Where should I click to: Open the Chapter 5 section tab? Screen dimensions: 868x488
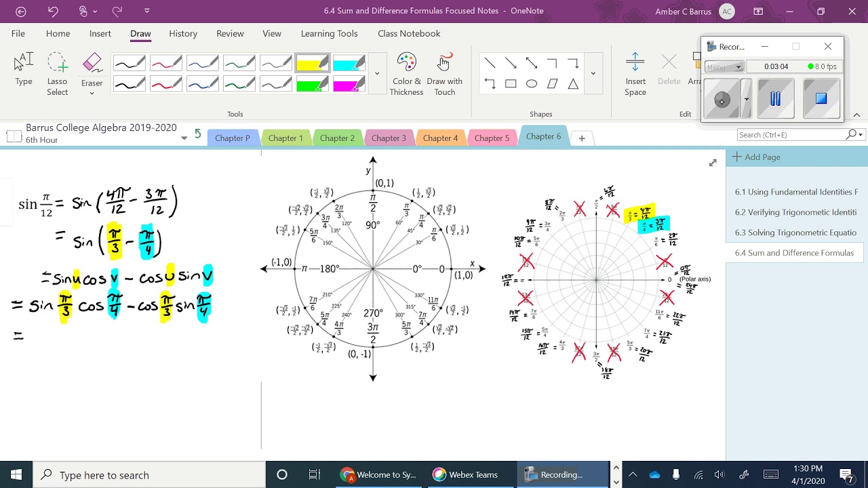coord(492,138)
